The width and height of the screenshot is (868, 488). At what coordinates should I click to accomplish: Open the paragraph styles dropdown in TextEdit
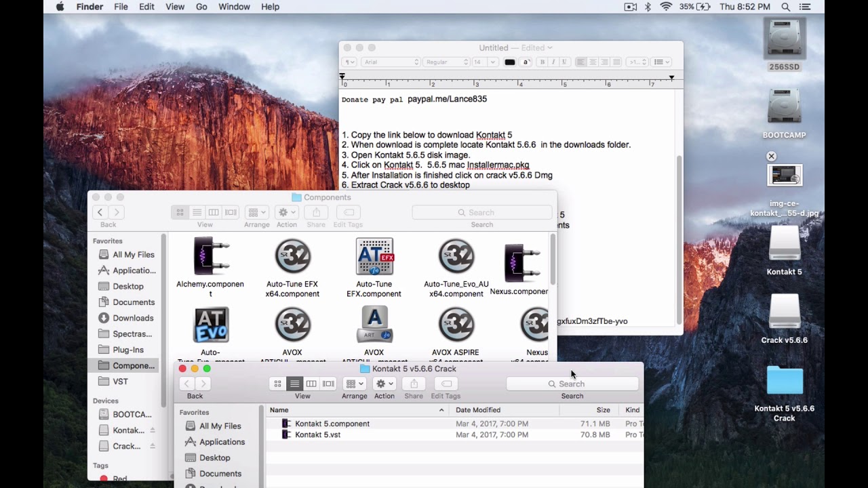click(349, 62)
